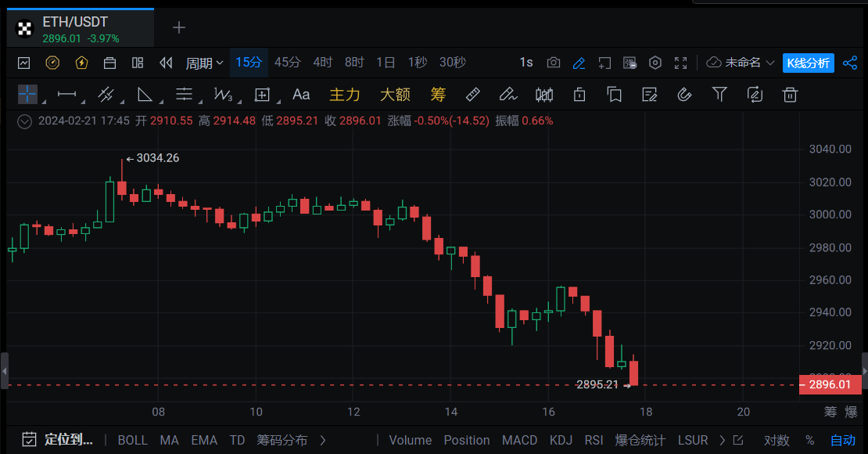
Task: Open a new tab with plus button
Action: click(x=179, y=27)
